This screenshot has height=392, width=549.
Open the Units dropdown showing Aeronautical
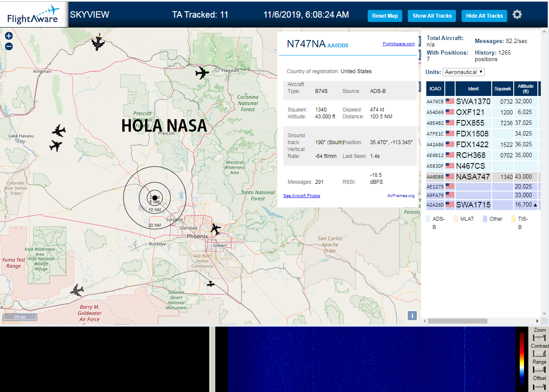[x=464, y=72]
